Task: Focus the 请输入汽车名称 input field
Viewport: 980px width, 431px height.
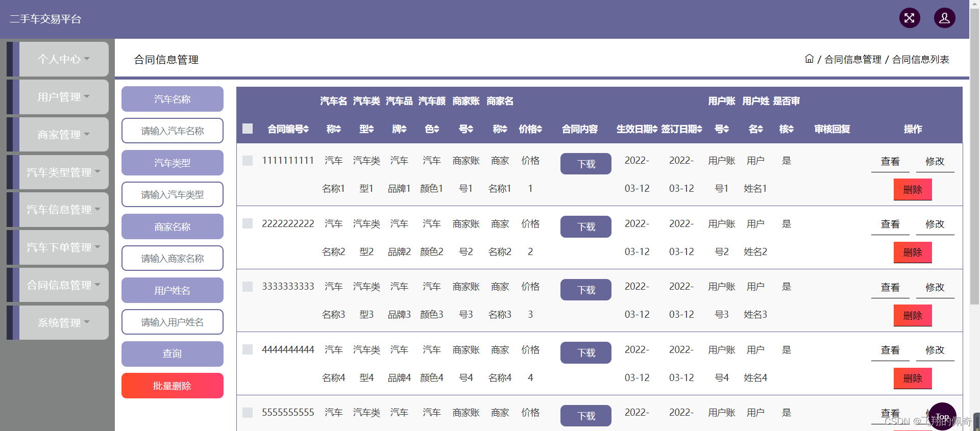Action: coord(173,131)
